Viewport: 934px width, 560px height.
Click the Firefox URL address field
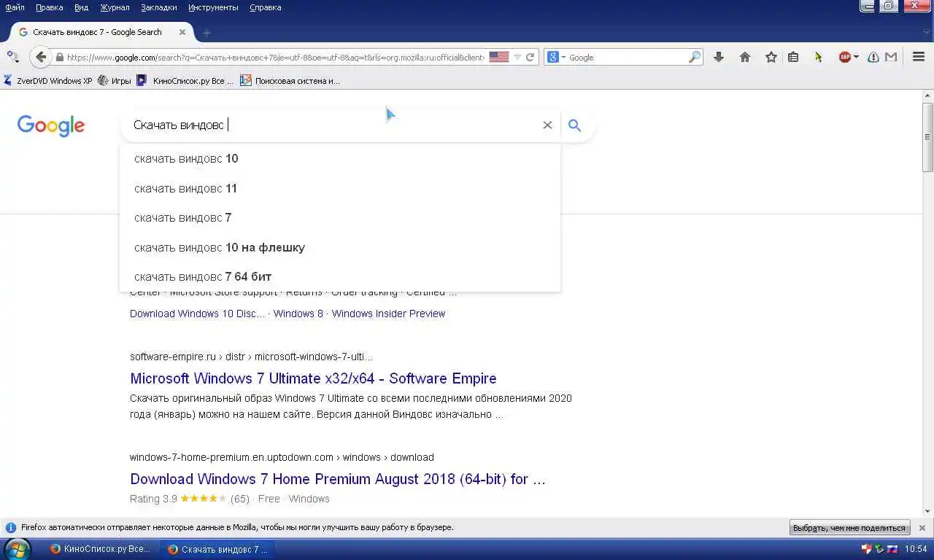(275, 57)
